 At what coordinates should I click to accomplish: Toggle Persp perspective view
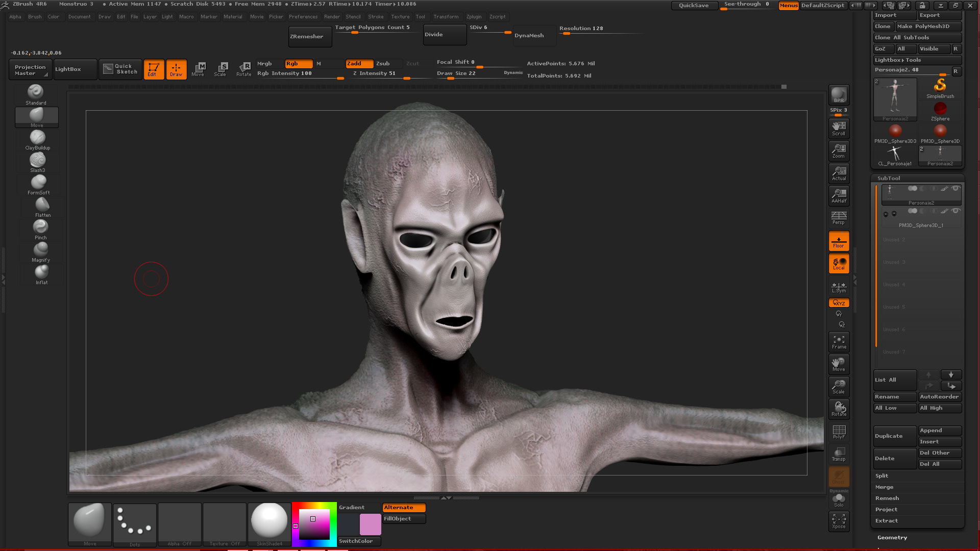pyautogui.click(x=839, y=218)
